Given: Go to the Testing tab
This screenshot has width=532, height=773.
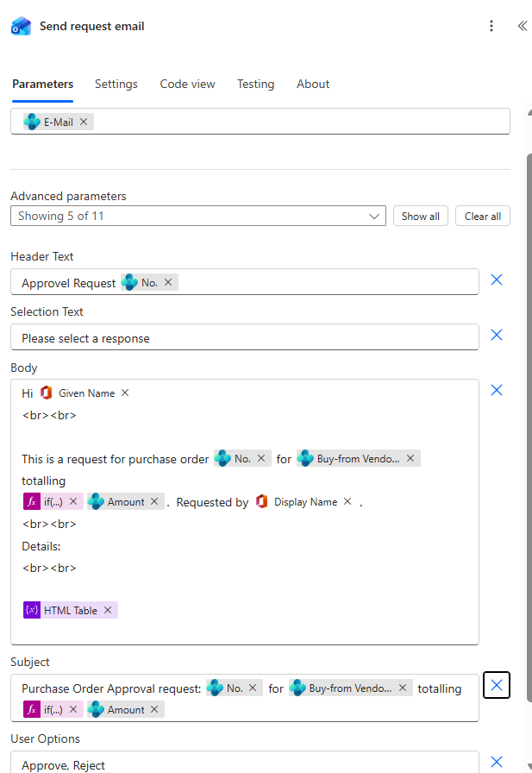Looking at the screenshot, I should [255, 84].
